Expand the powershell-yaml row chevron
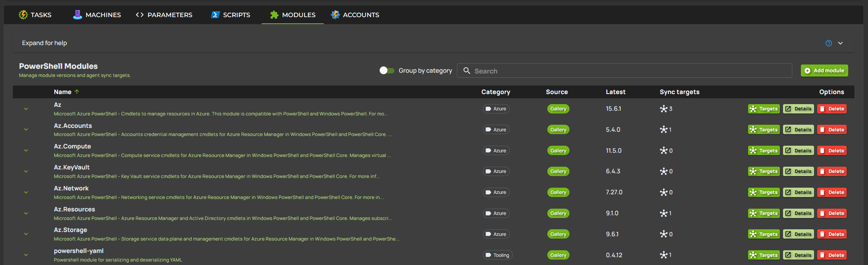The width and height of the screenshot is (868, 265). (x=26, y=255)
